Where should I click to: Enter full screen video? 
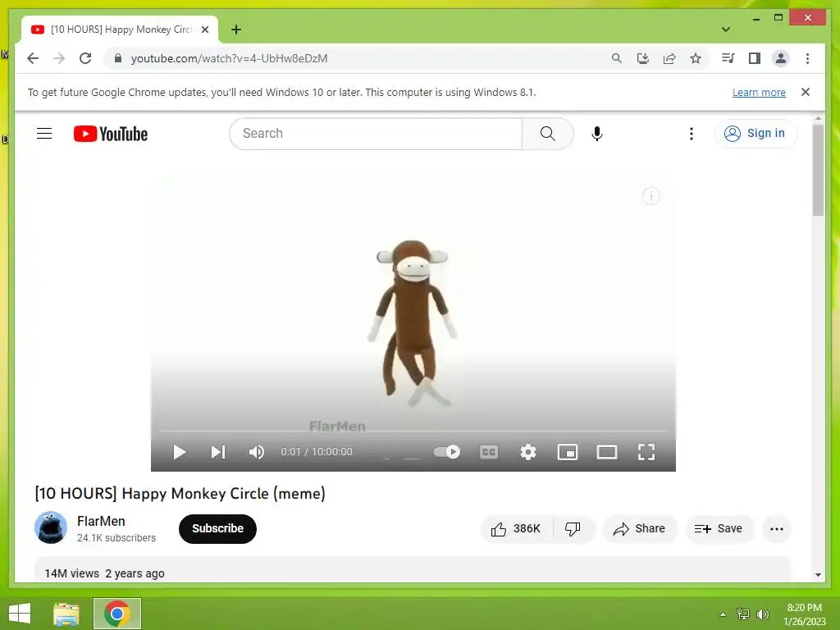[x=646, y=452]
